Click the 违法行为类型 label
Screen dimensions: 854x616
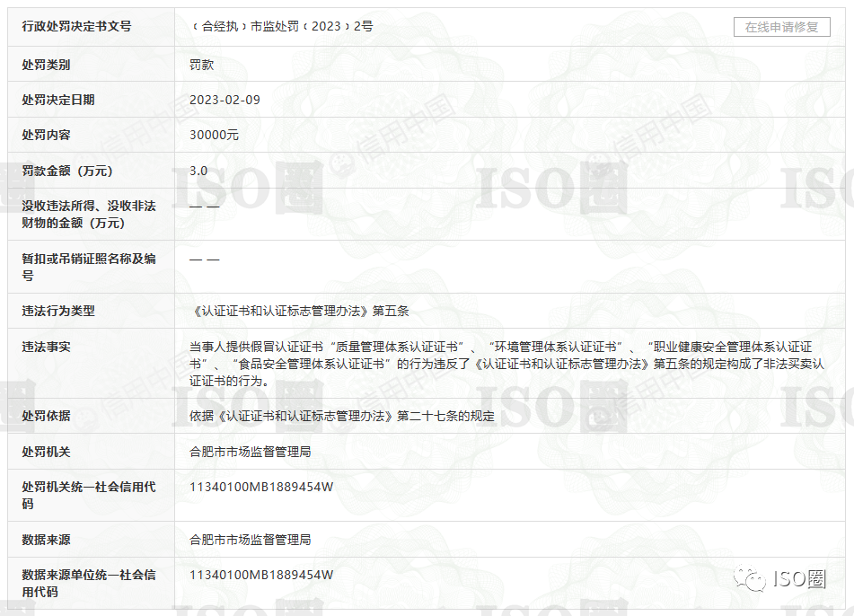[58, 311]
